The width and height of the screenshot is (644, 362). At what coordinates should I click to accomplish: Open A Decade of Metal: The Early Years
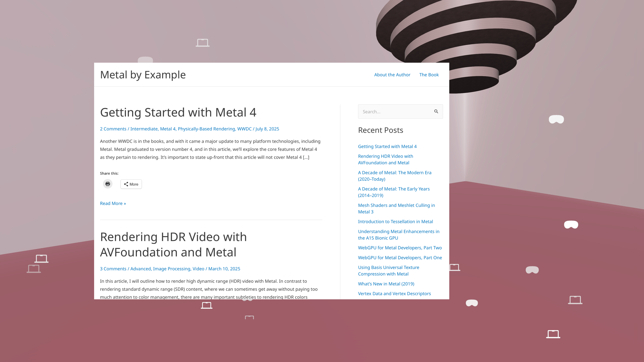tap(394, 192)
